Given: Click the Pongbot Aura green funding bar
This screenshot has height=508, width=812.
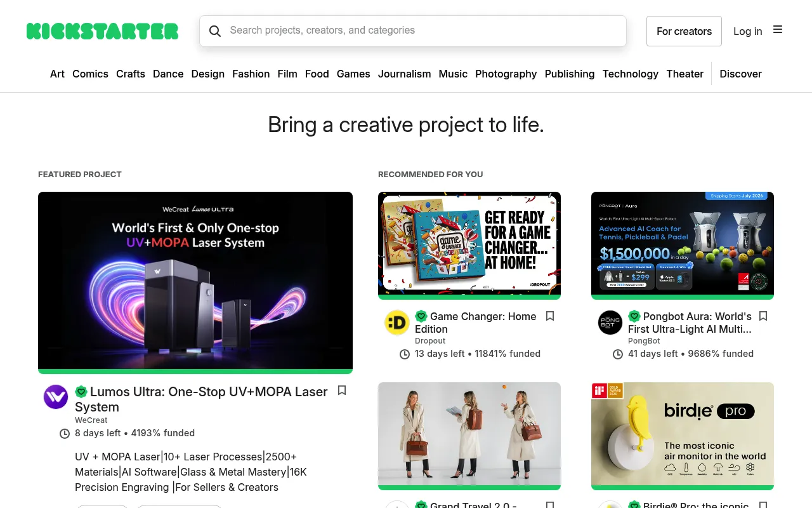Looking at the screenshot, I should pos(683,297).
